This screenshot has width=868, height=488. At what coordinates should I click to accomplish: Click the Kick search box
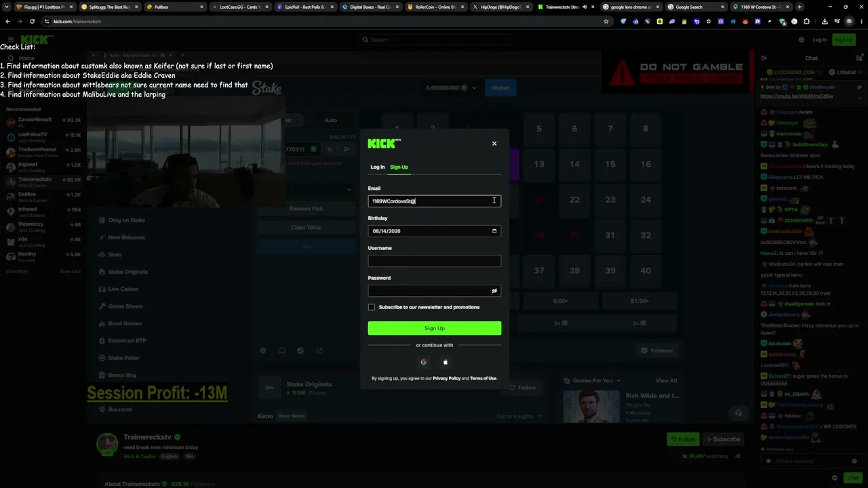(434, 40)
